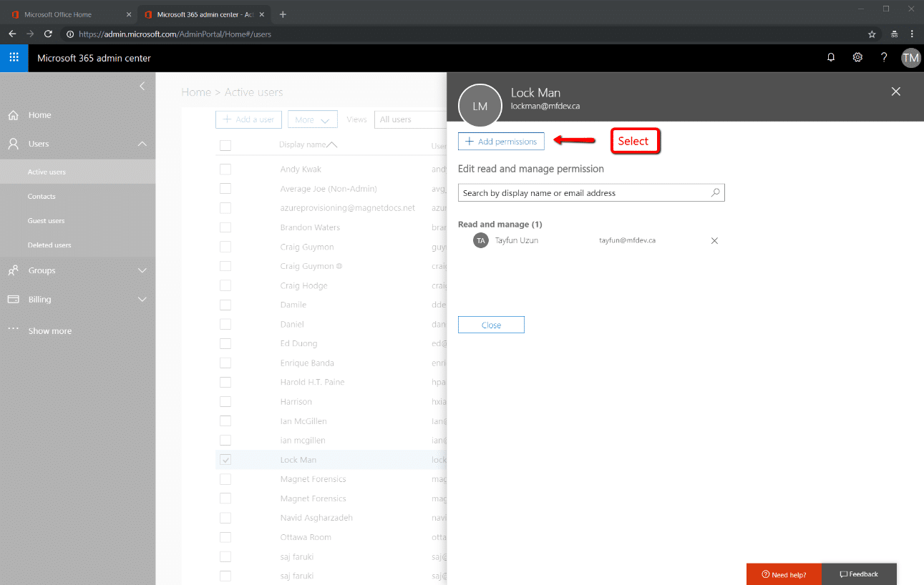Open the settings gear in header
The width and height of the screenshot is (924, 585).
(x=857, y=58)
